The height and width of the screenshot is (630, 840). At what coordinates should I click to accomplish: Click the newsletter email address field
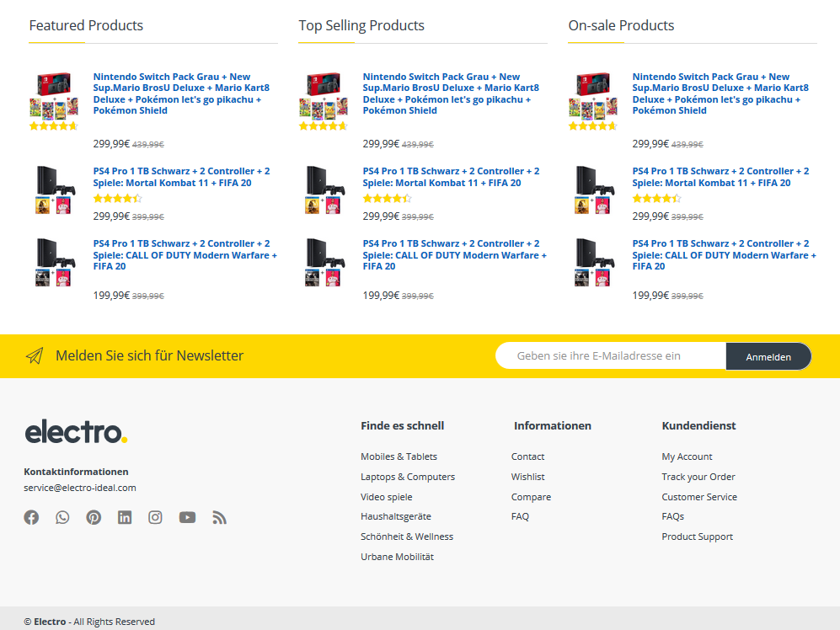pyautogui.click(x=611, y=356)
